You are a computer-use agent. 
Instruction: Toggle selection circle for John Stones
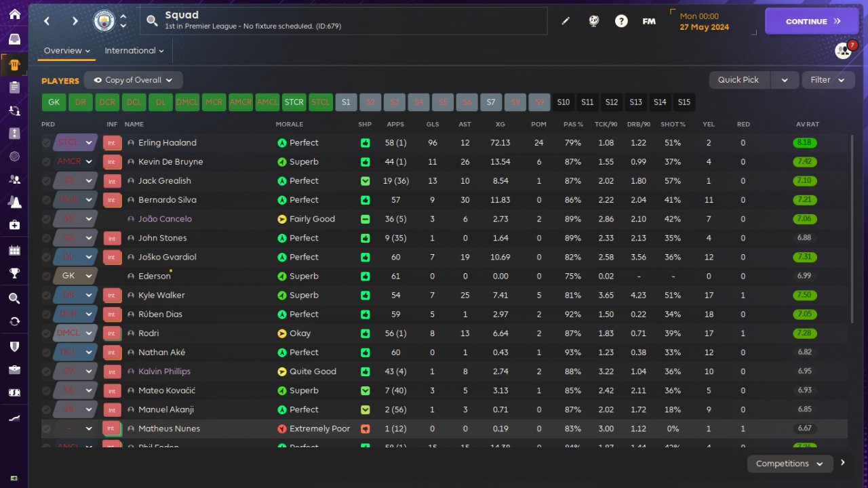[x=46, y=238]
